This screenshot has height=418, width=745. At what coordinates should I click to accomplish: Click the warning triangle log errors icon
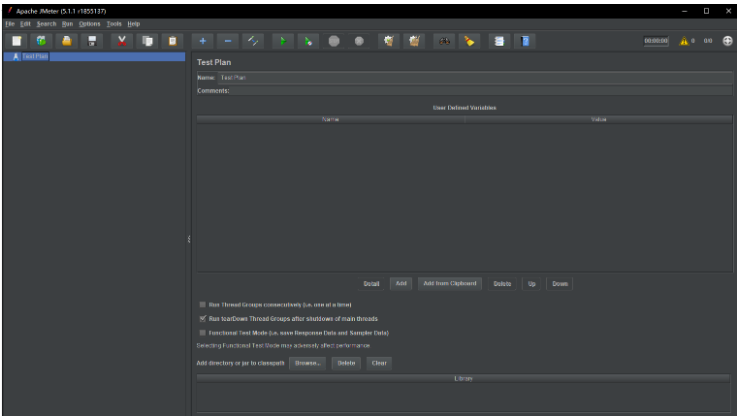(x=684, y=41)
